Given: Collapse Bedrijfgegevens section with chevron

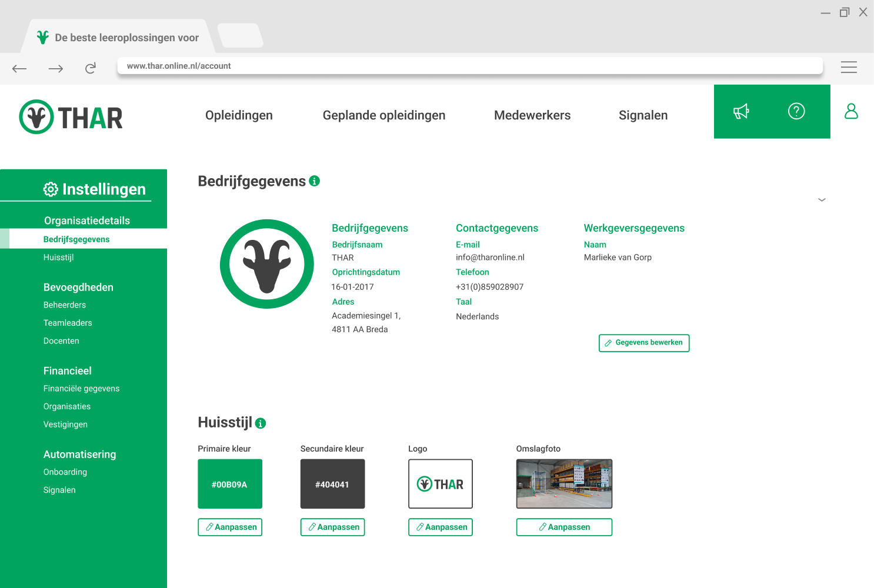Looking at the screenshot, I should pyautogui.click(x=822, y=200).
